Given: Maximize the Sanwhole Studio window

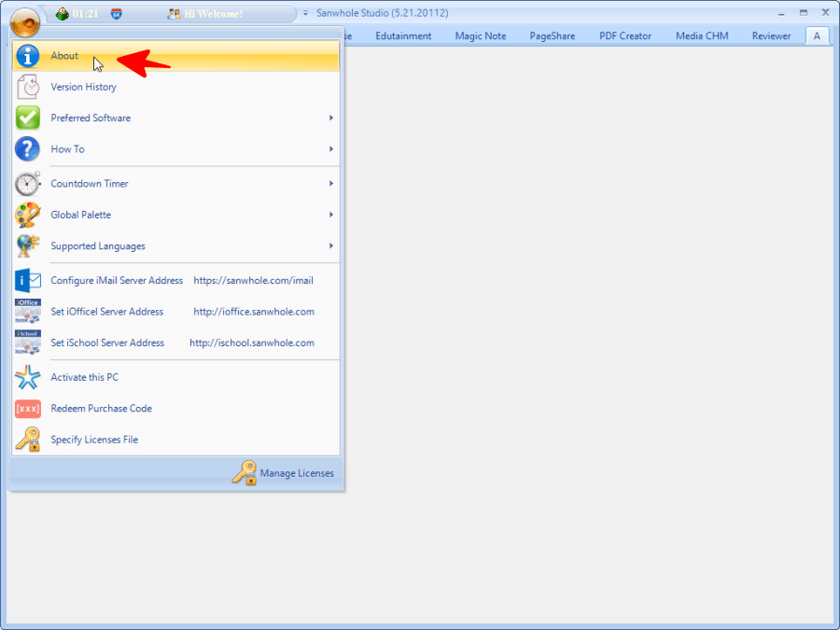Looking at the screenshot, I should point(803,13).
